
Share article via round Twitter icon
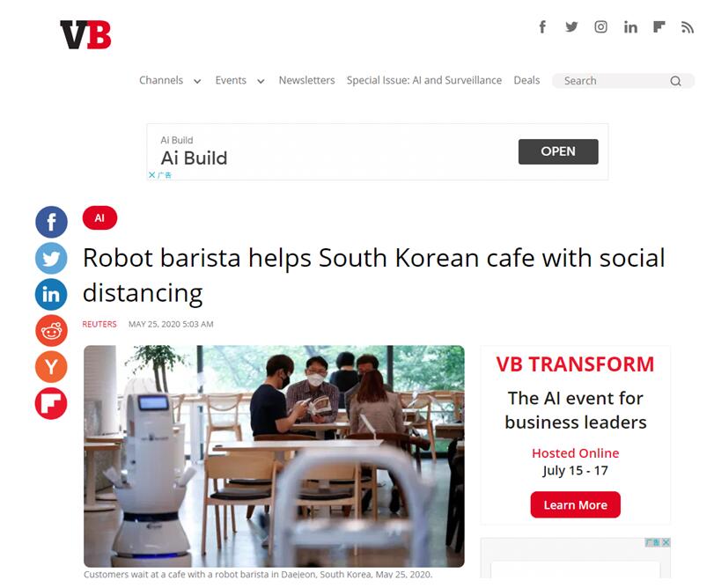point(51,258)
